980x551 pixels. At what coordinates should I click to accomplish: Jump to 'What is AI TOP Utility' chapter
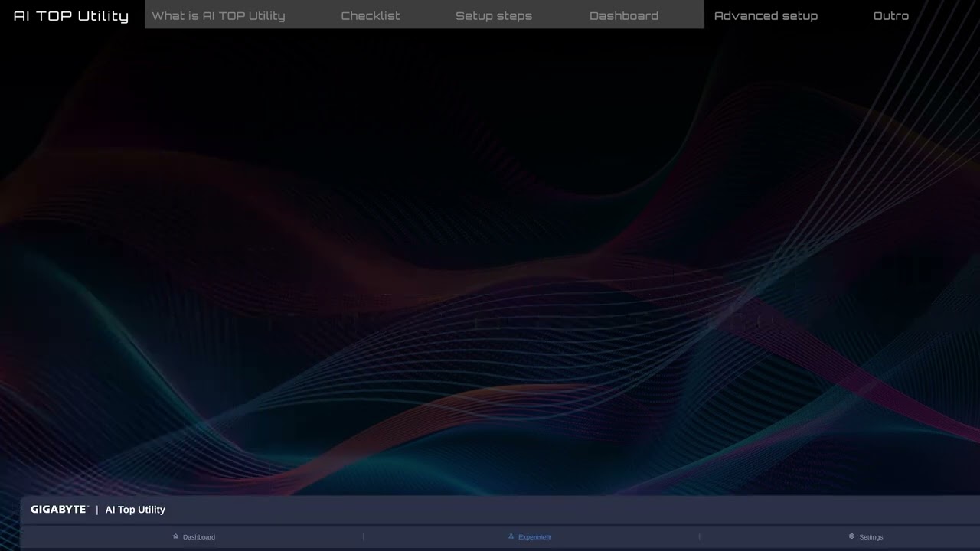pos(218,15)
